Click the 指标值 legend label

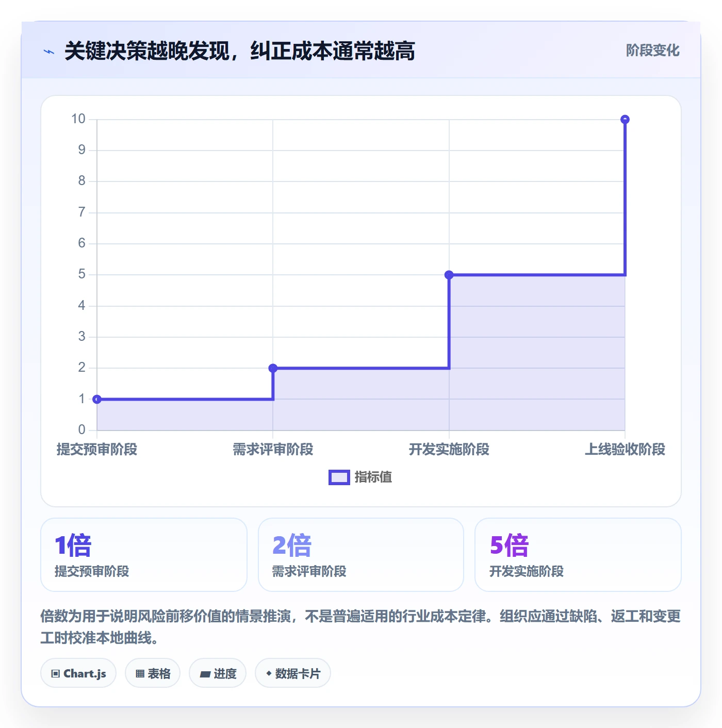pyautogui.click(x=373, y=477)
